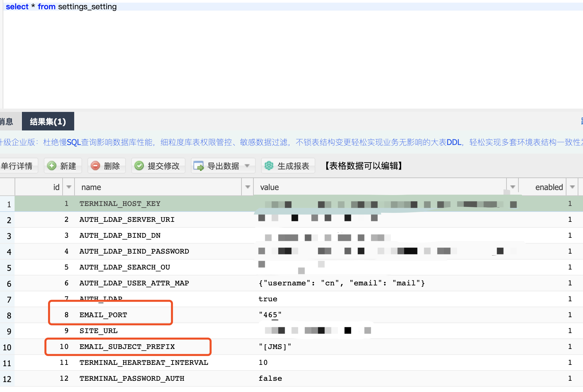Open the name column filter dropdown

coord(247,187)
